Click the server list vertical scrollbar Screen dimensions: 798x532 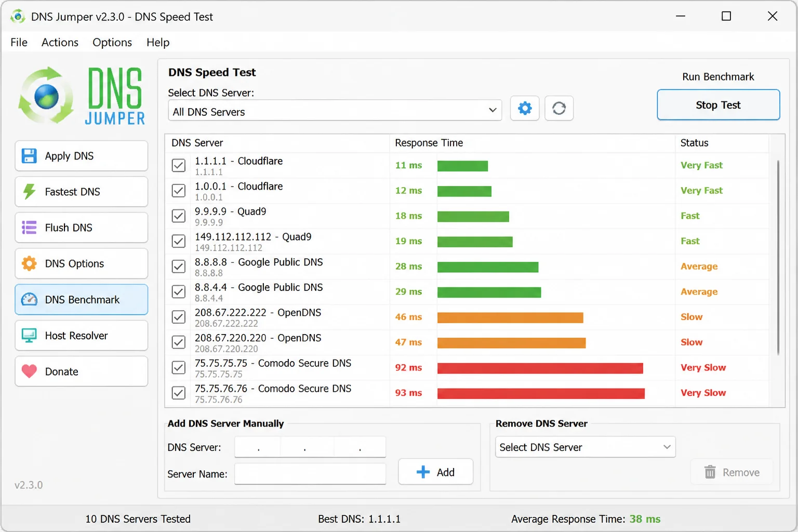[x=778, y=257]
